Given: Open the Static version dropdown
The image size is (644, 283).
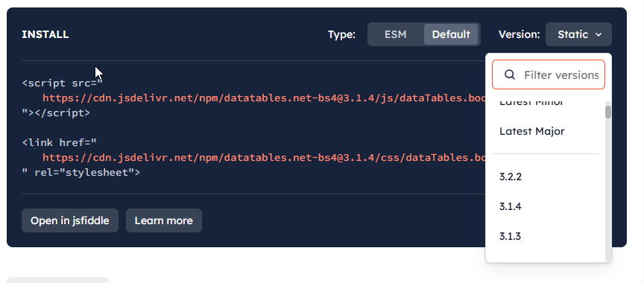Looking at the screenshot, I should coord(578,34).
